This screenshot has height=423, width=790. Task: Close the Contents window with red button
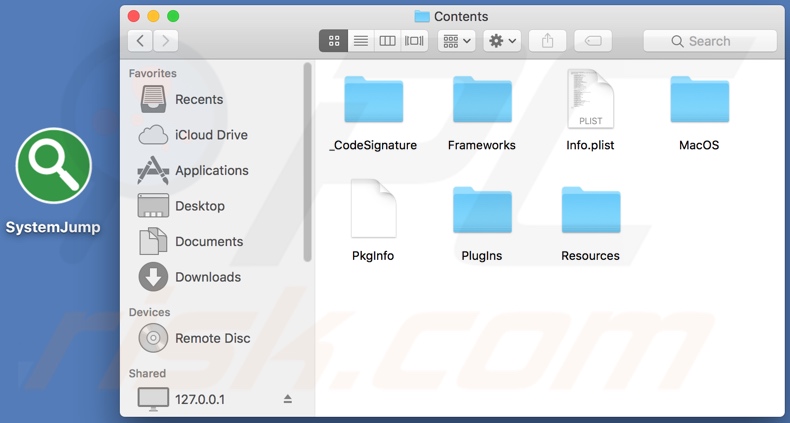[134, 16]
